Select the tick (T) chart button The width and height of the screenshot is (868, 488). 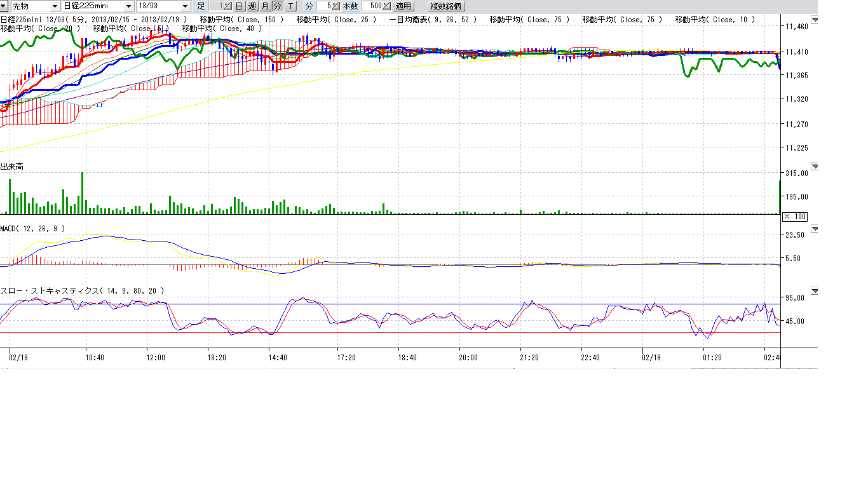click(290, 6)
